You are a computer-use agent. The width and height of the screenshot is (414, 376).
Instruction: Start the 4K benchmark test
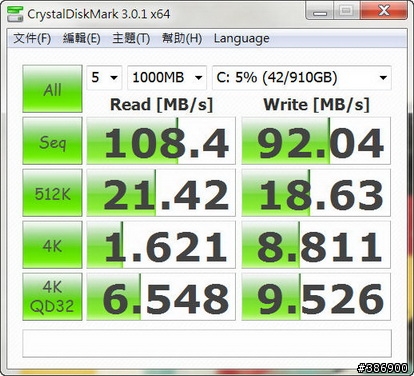[52, 245]
